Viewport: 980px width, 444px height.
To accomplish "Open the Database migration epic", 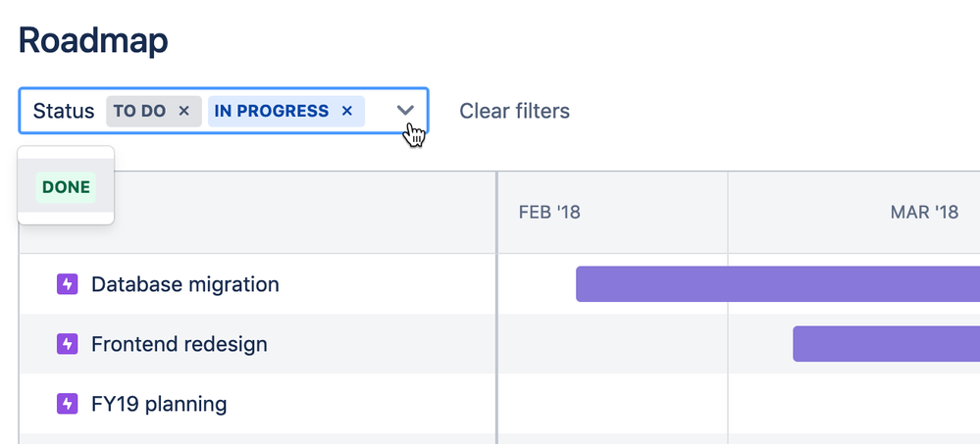I will point(184,284).
